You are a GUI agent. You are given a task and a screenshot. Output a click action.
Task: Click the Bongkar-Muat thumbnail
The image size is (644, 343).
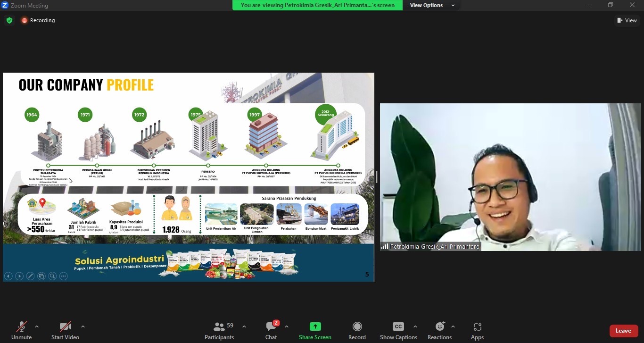tap(316, 214)
